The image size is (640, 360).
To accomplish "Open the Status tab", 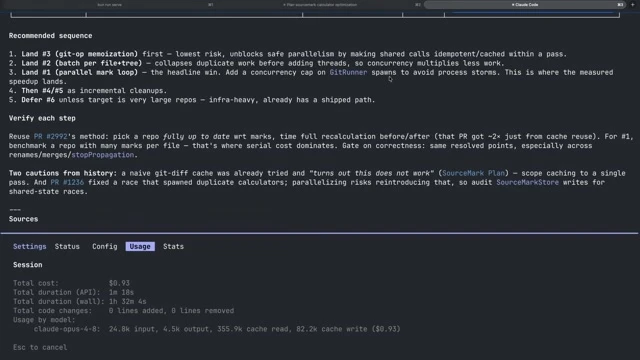I will coord(67,247).
